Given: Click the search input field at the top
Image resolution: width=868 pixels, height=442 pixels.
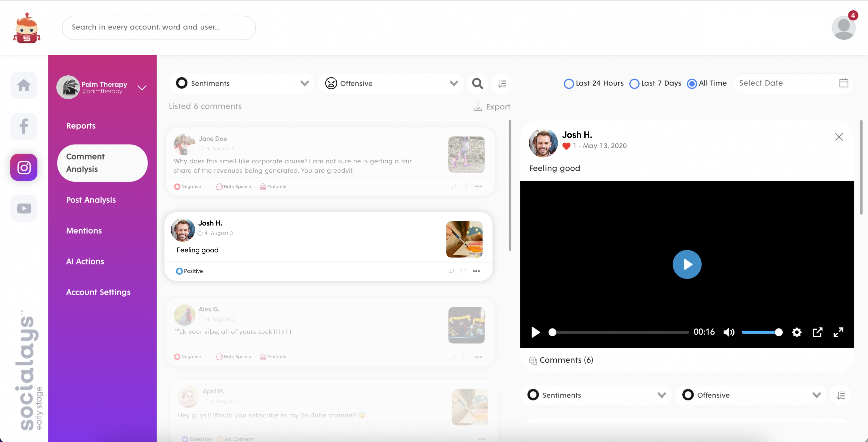Looking at the screenshot, I should click(x=159, y=27).
